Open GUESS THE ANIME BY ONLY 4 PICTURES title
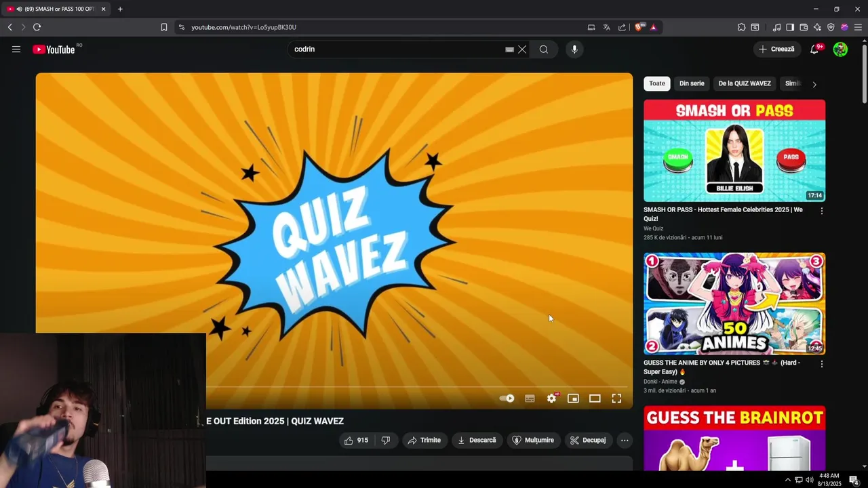The height and width of the screenshot is (488, 868). 722,367
